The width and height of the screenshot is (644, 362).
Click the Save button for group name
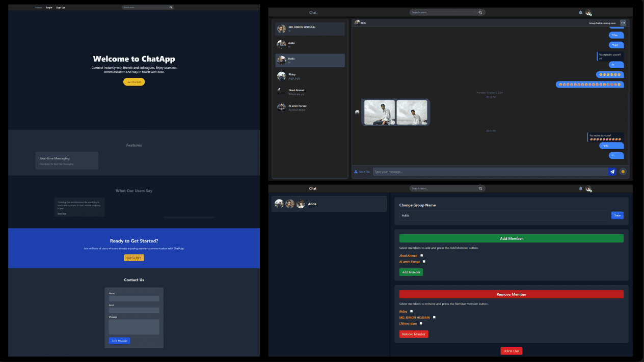pos(618,215)
